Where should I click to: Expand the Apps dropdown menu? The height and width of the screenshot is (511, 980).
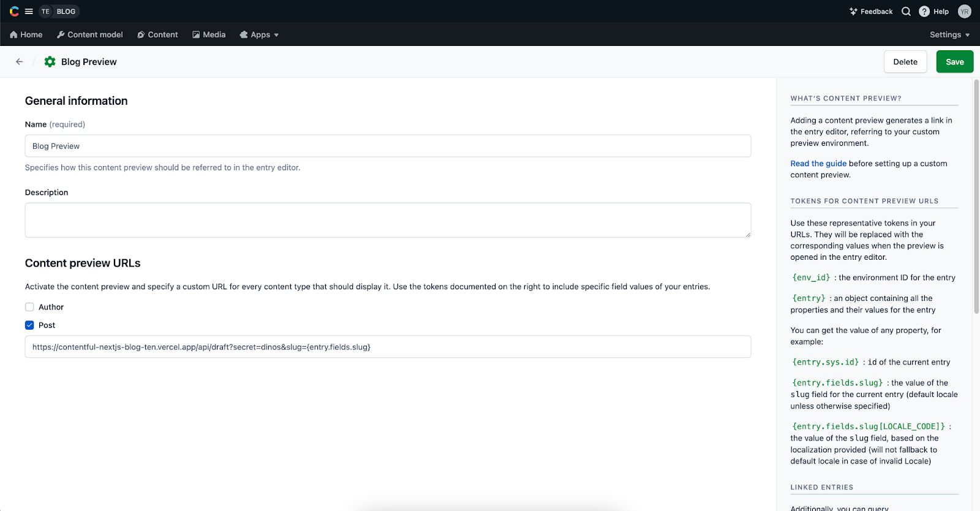259,34
